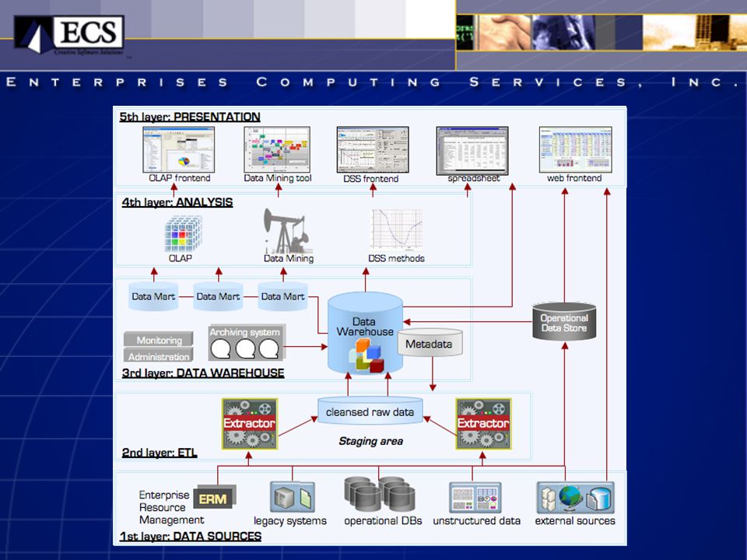Click the 'OLAP frontend' caption
This screenshot has height=560, width=747.
click(180, 178)
